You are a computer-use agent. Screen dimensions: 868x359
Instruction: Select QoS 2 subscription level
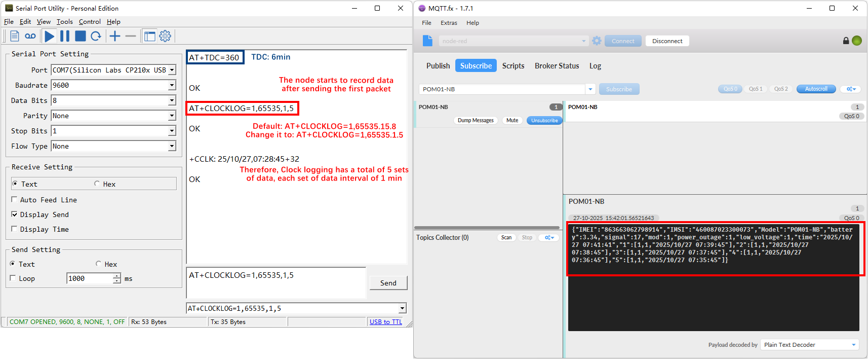tap(781, 89)
